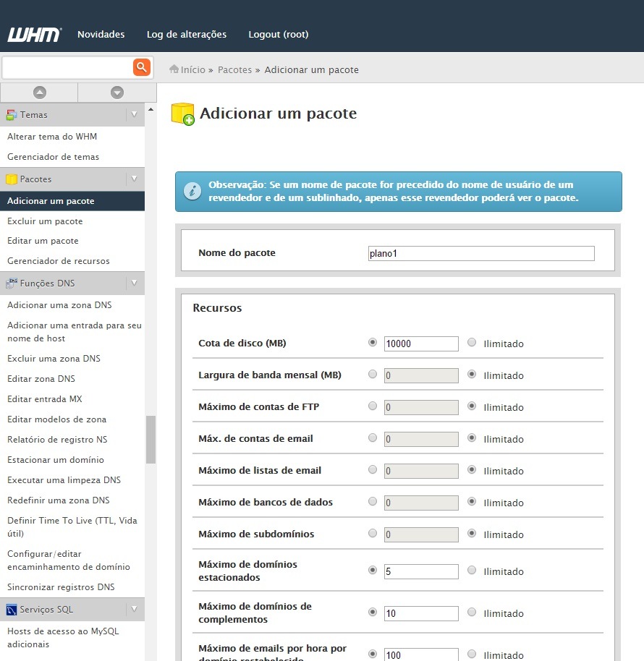Select Ilimitado for Máximo de domínios estacionados
This screenshot has height=661, width=644.
coord(471,570)
